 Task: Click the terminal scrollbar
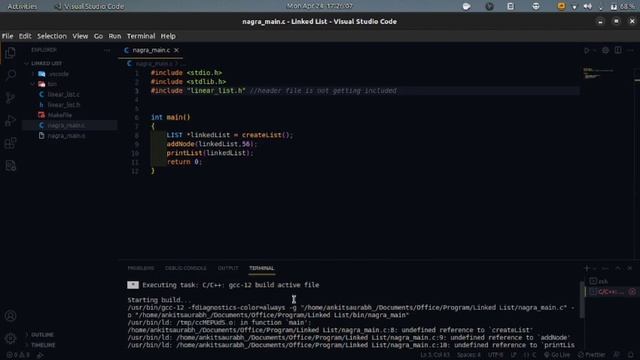click(582, 300)
